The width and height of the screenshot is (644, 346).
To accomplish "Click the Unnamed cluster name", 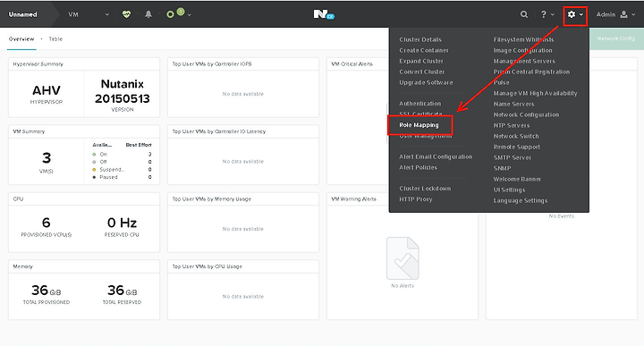I will (x=23, y=14).
